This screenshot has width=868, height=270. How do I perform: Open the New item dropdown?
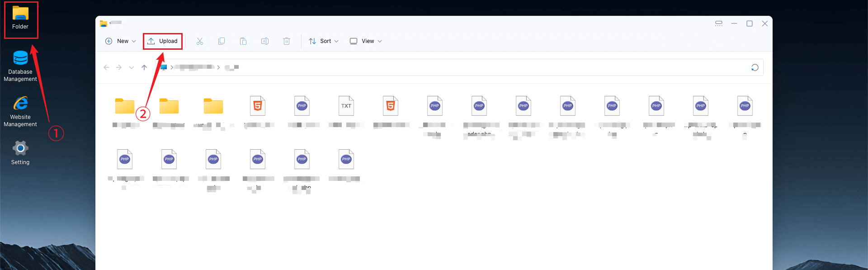pyautogui.click(x=120, y=41)
